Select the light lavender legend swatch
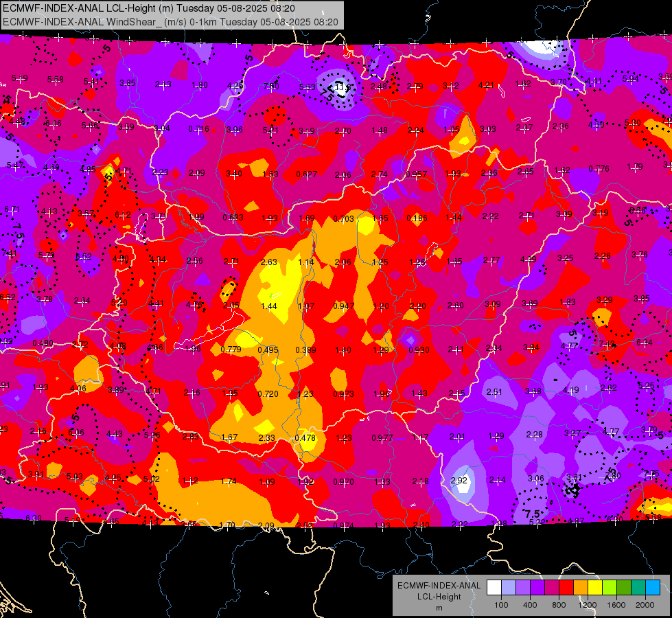Viewport: 672px width, 618px height. point(509,588)
